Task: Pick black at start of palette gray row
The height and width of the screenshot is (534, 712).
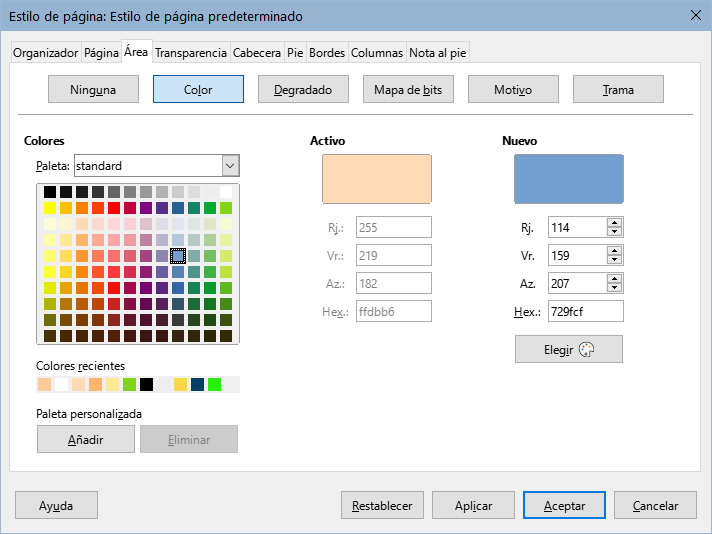Action: point(50,192)
